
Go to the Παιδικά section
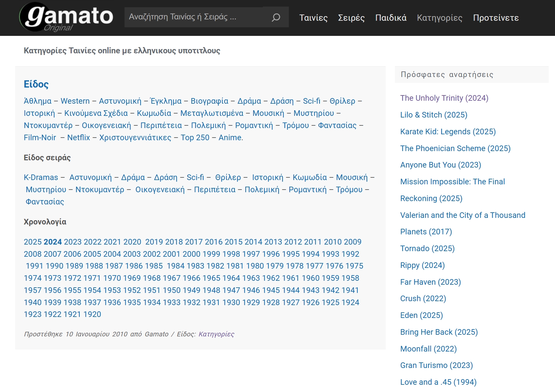click(x=391, y=18)
